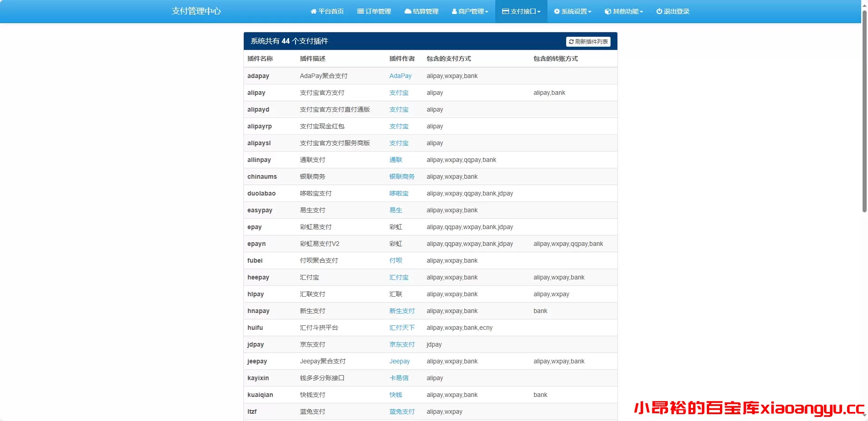Open the 商户管理 dropdown menu
Viewport: 868px width, 421px height.
click(x=470, y=11)
